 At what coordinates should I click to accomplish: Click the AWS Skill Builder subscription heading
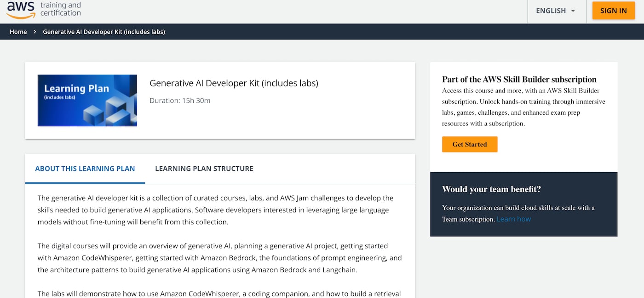519,79
